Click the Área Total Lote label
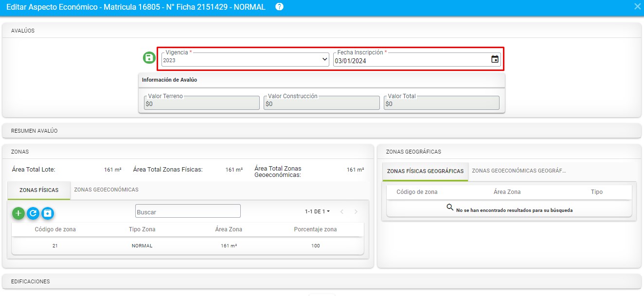Screen dimensions: 644x296 click(34, 170)
